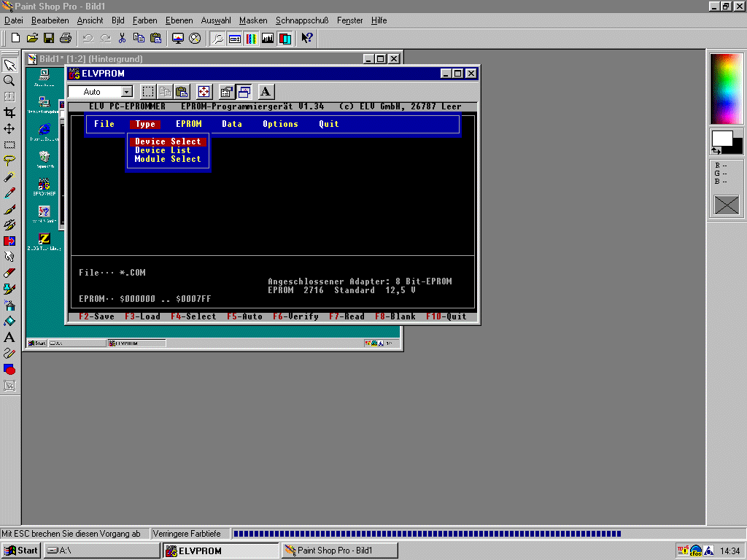Select the Mover tool
This screenshot has height=560, width=747.
[x=9, y=128]
